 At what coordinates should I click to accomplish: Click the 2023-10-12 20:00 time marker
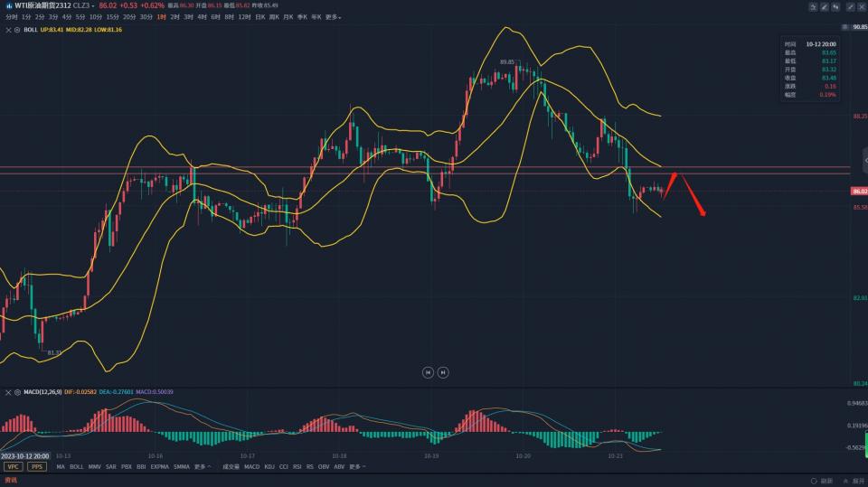[x=25, y=456]
